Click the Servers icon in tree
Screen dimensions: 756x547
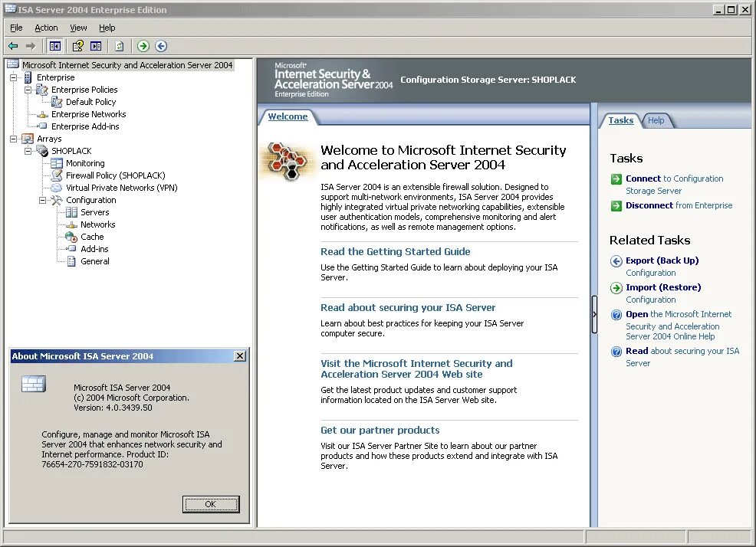[71, 212]
